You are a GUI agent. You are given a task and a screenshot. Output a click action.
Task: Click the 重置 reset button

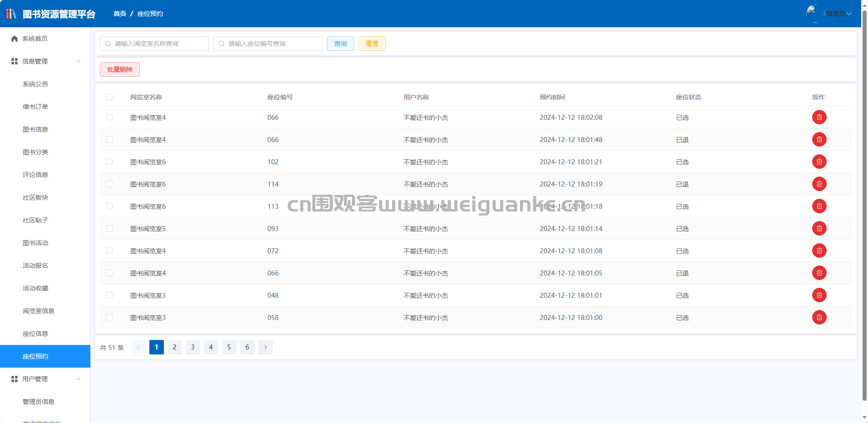coord(372,44)
